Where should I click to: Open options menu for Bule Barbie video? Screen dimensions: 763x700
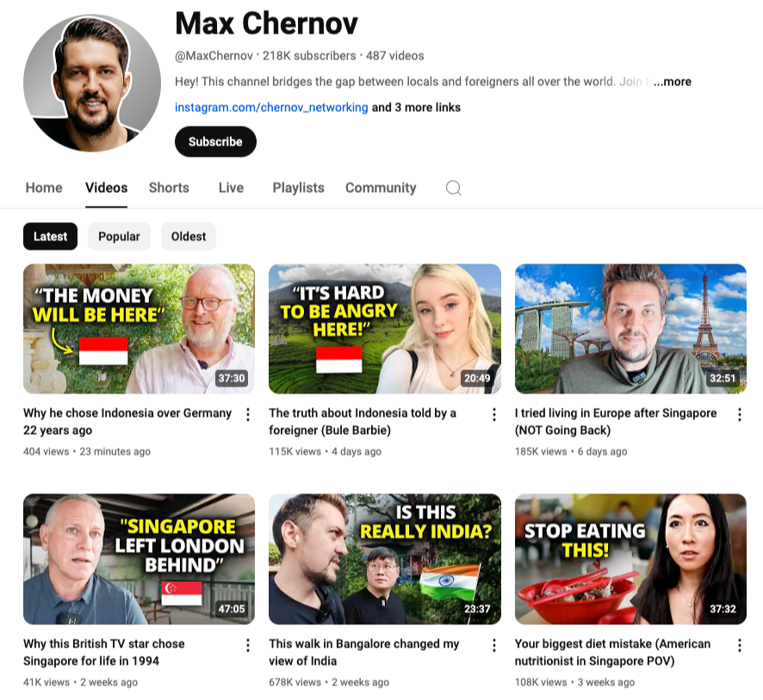point(494,414)
